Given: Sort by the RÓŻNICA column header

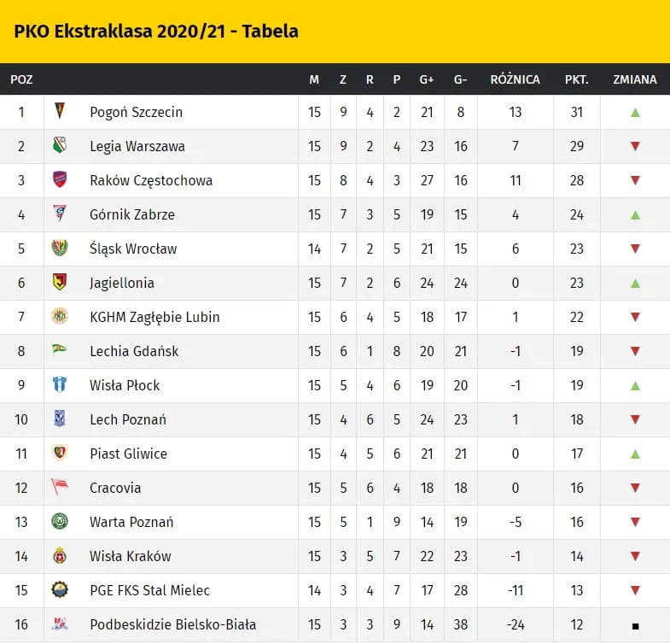Looking at the screenshot, I should [x=515, y=79].
